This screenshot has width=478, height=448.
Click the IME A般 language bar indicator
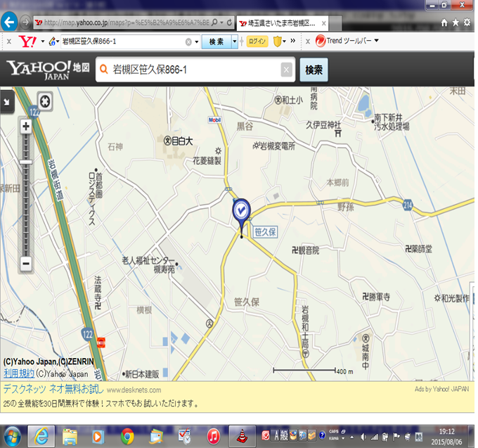pos(281,435)
